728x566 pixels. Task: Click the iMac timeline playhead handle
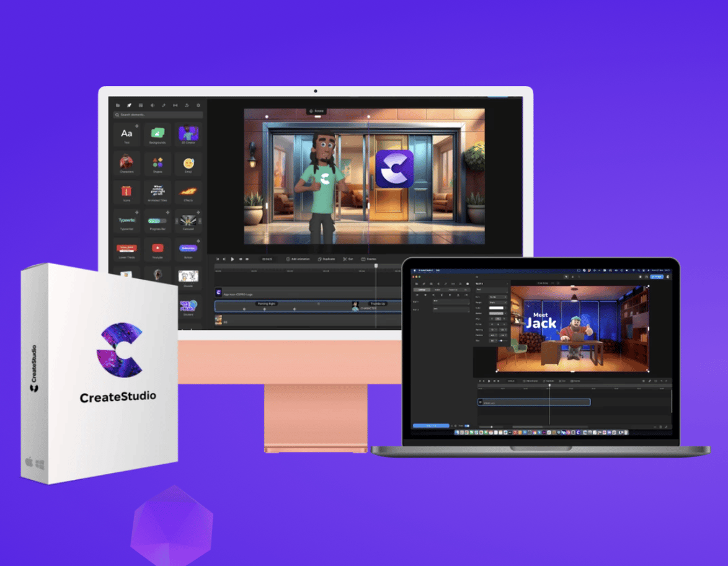coord(376,266)
